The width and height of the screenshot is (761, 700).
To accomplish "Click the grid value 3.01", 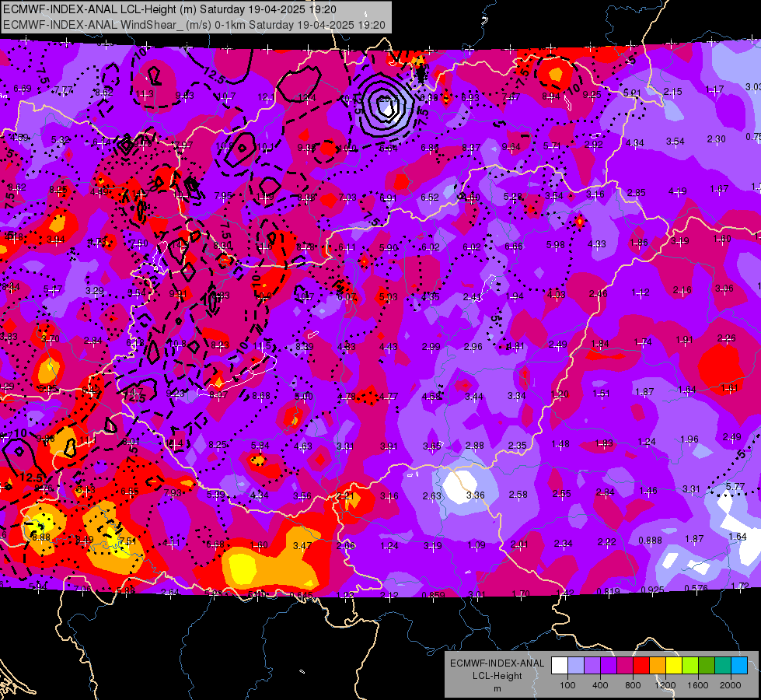I will click(476, 594).
